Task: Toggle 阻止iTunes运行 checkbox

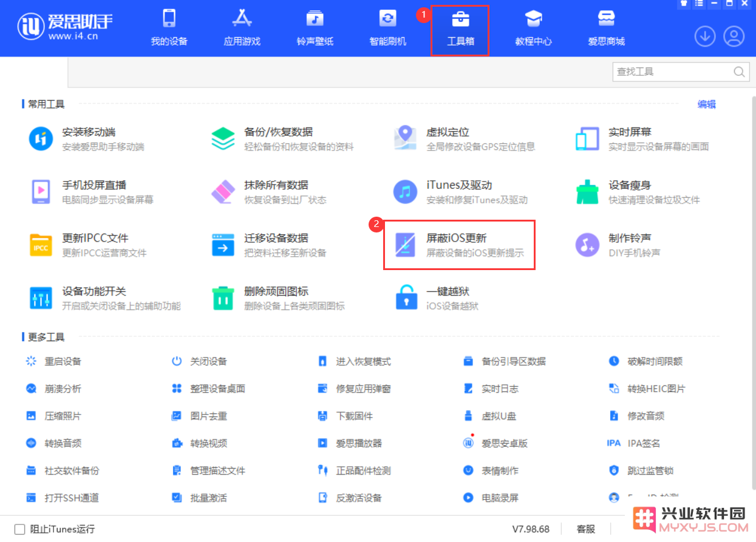Action: [x=20, y=529]
